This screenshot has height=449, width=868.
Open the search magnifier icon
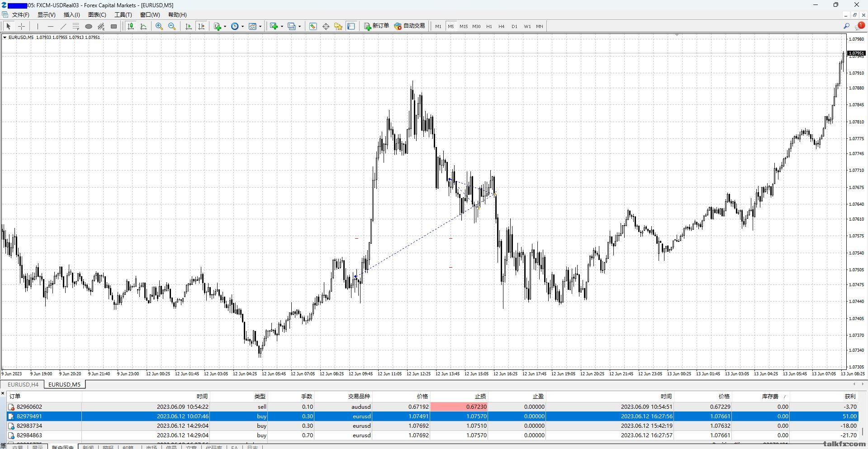[846, 26]
